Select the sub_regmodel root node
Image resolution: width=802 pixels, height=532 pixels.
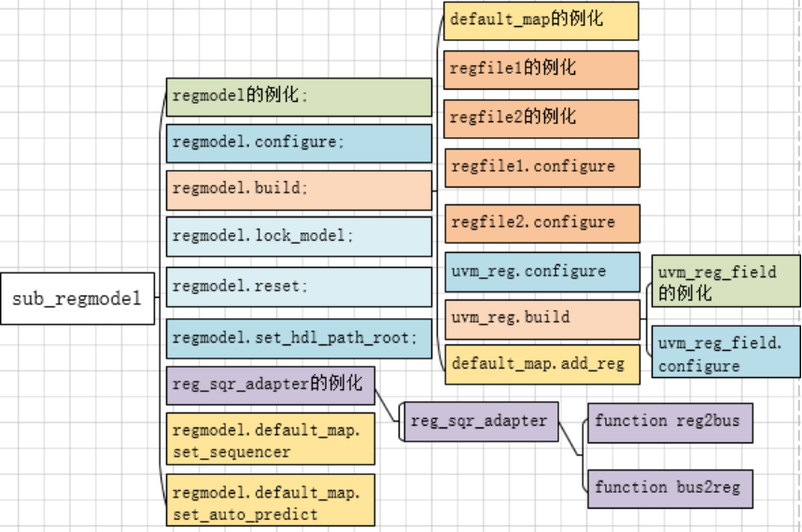[x=77, y=299]
